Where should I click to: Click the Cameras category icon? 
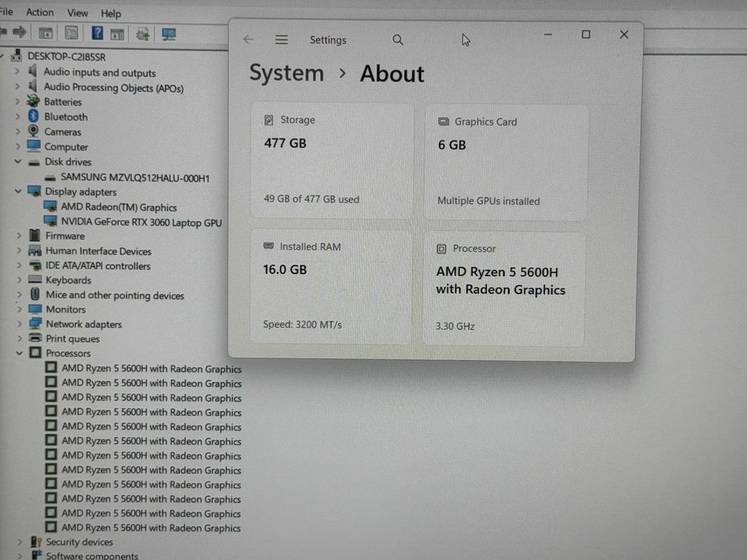(x=34, y=131)
